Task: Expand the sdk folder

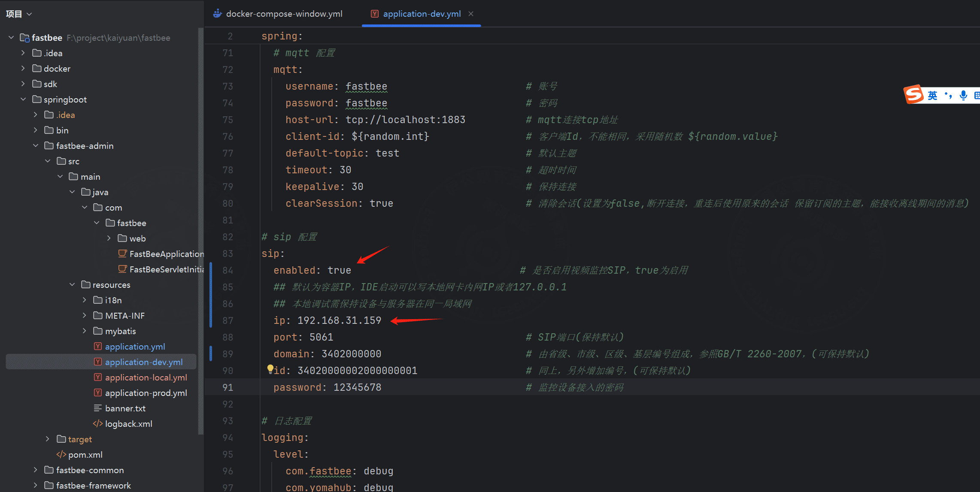Action: 23,84
